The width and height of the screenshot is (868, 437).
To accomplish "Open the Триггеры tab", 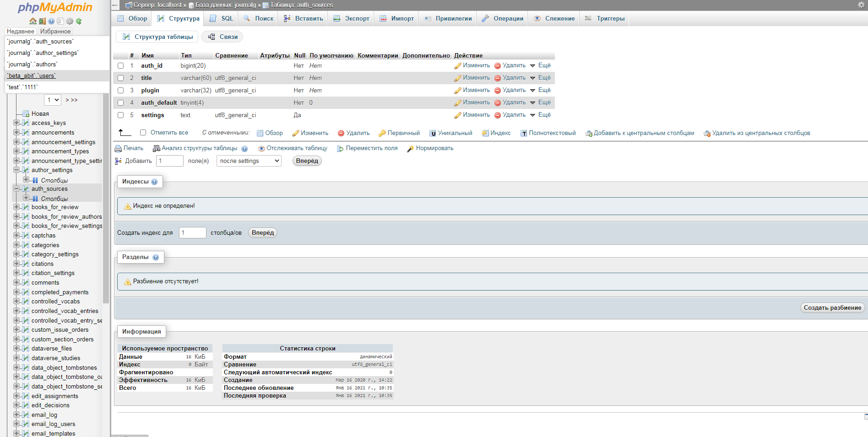I will coord(604,19).
